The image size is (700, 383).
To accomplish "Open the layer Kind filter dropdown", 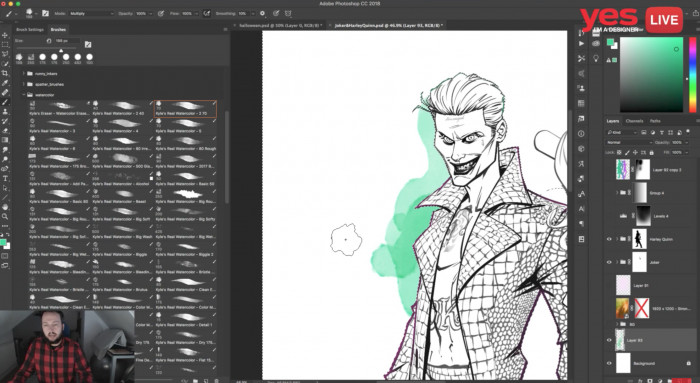I will click(x=621, y=133).
